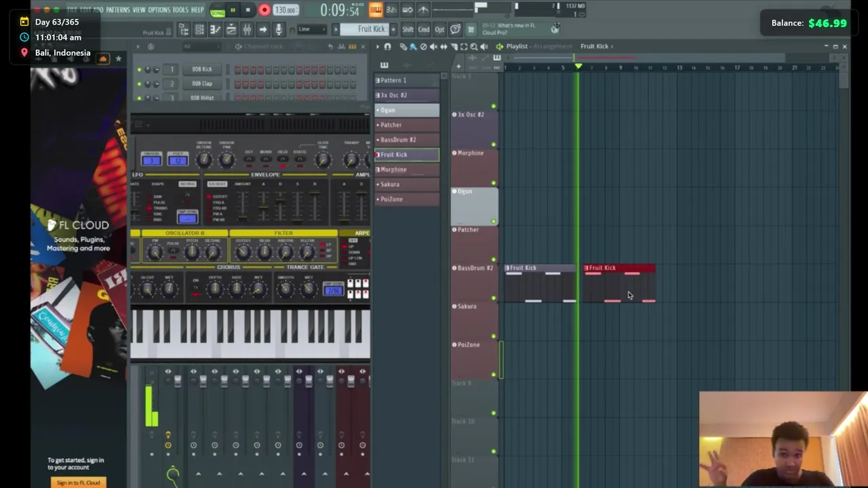Select Pattern 1 in the picker
The width and height of the screenshot is (868, 488).
coord(407,80)
